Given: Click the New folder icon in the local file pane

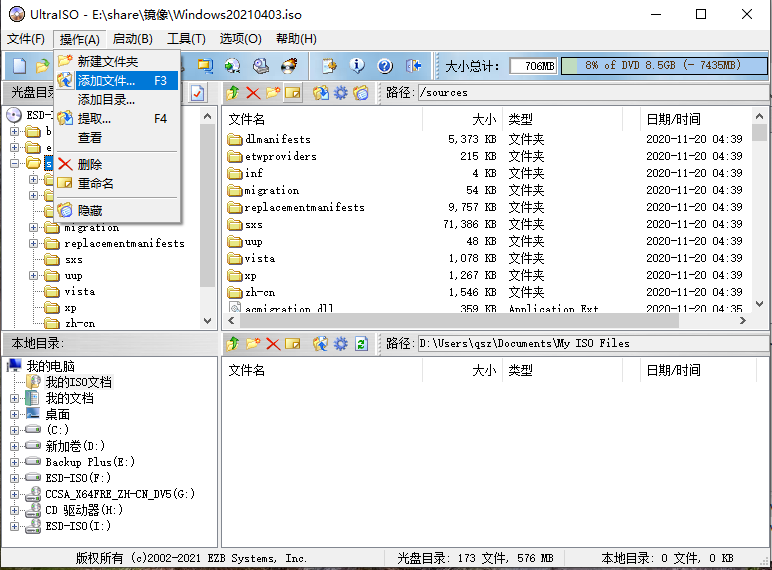Looking at the screenshot, I should (x=253, y=344).
